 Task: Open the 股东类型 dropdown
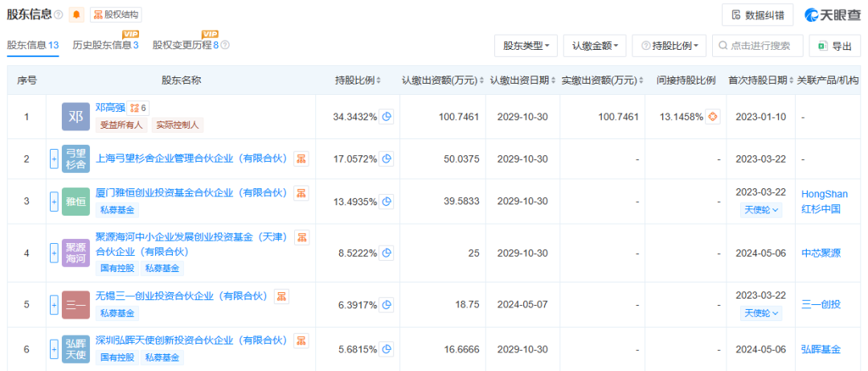pos(526,46)
